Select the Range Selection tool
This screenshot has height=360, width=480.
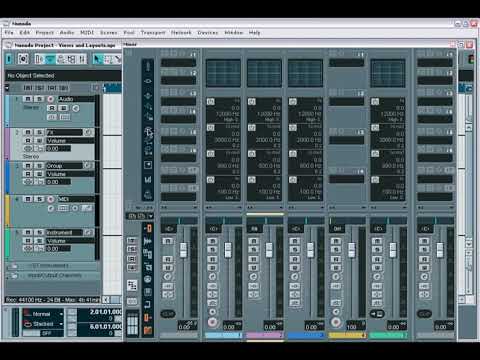click(107, 59)
